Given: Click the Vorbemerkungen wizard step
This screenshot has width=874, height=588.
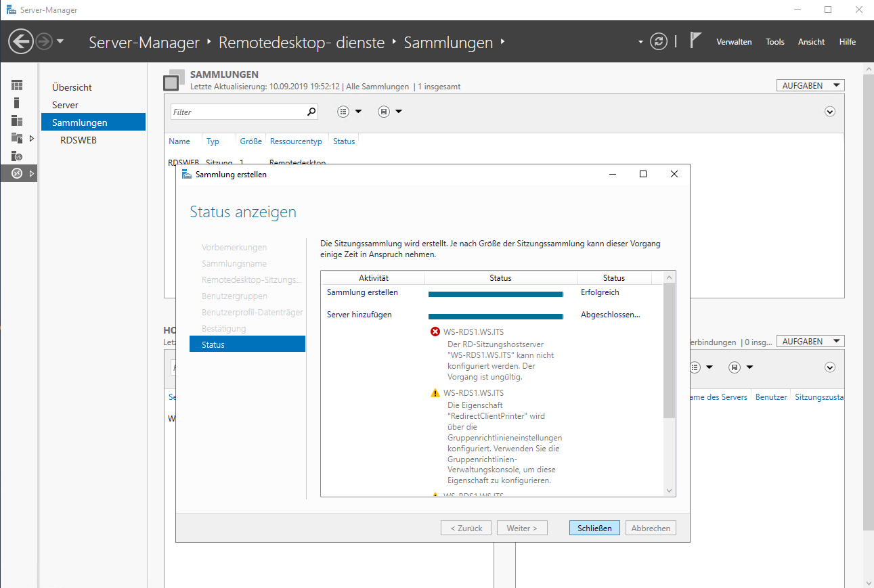Looking at the screenshot, I should tap(234, 247).
